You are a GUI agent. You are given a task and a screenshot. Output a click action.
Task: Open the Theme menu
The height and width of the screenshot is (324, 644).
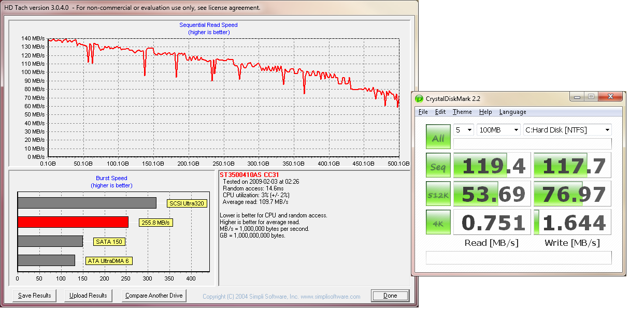[x=462, y=112]
